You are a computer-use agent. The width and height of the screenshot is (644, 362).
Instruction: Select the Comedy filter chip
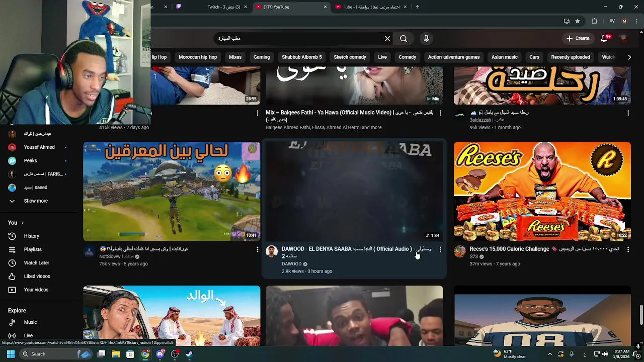408,57
